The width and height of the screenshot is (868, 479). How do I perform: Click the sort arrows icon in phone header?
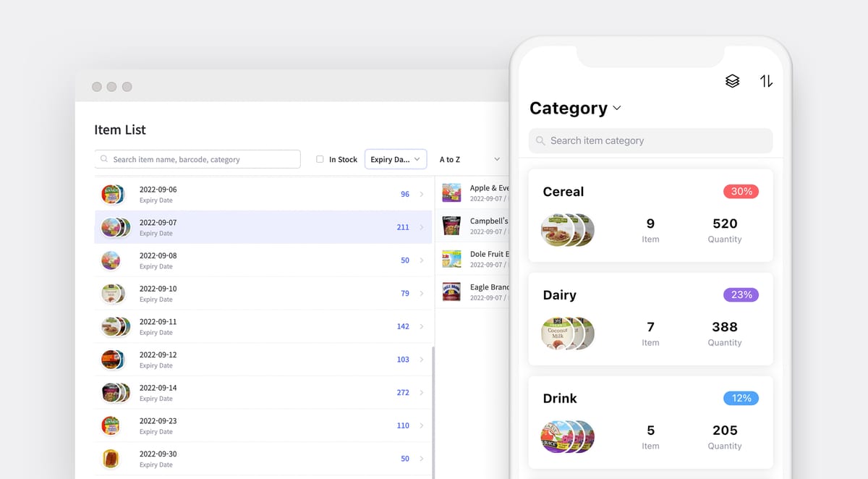766,80
